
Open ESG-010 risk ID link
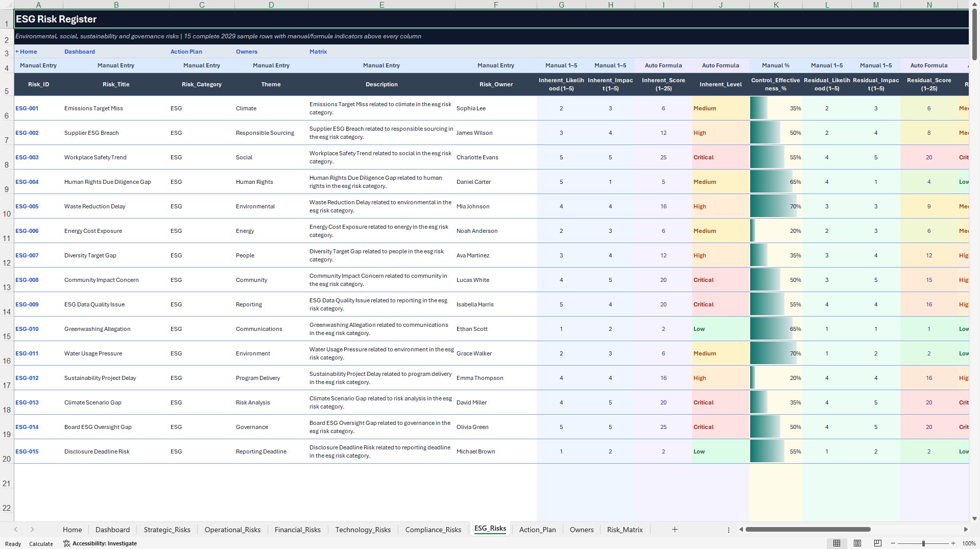click(x=27, y=329)
